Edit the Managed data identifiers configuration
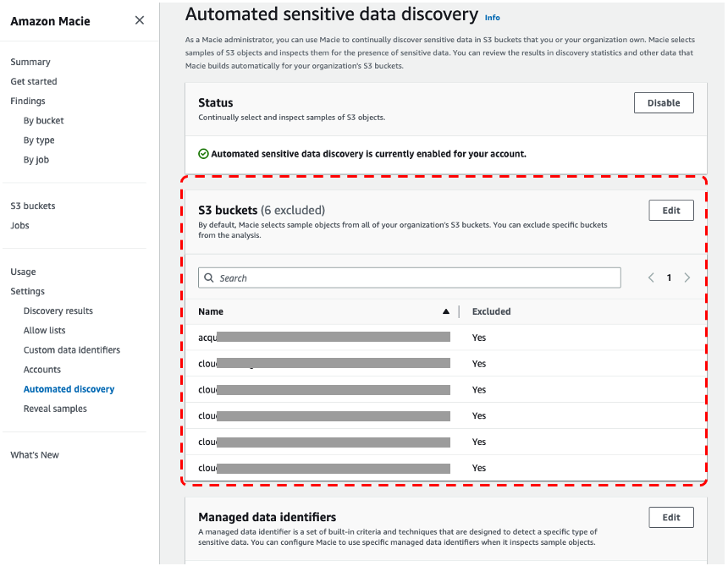The image size is (728, 566). pos(670,517)
